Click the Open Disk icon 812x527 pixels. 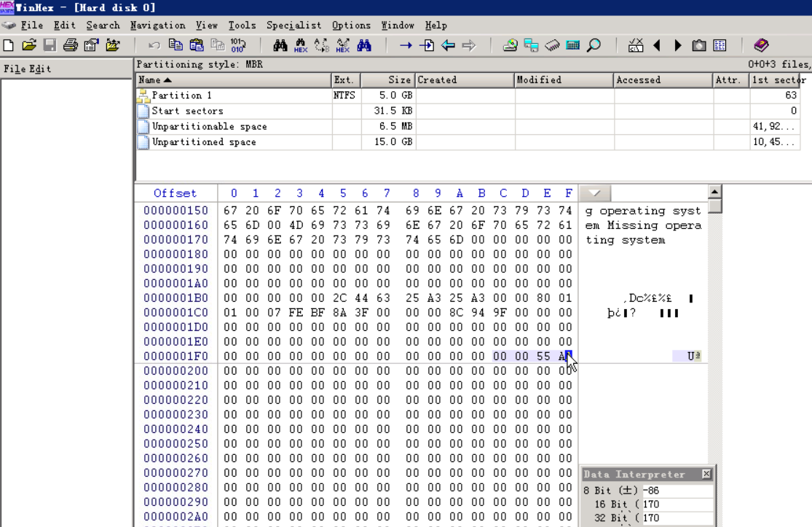coord(510,46)
